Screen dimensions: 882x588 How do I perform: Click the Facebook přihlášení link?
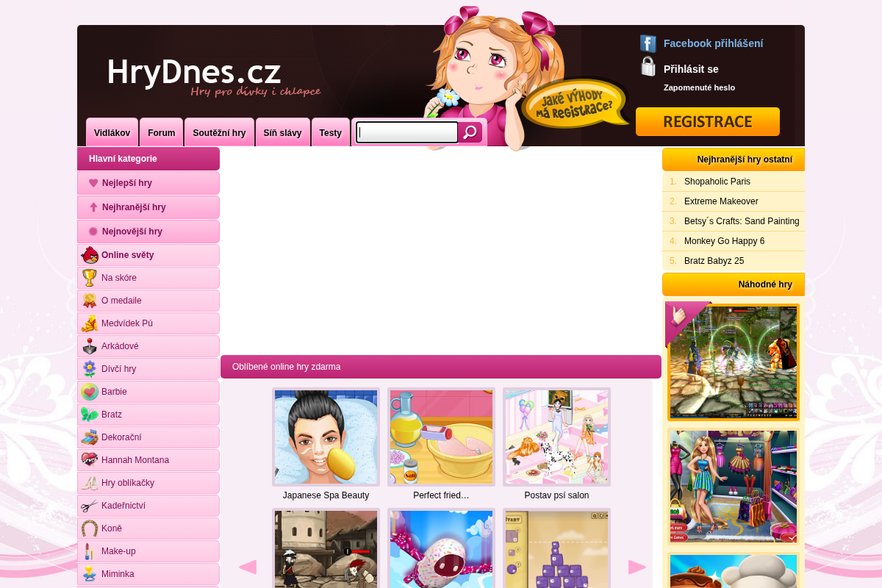[x=713, y=43]
